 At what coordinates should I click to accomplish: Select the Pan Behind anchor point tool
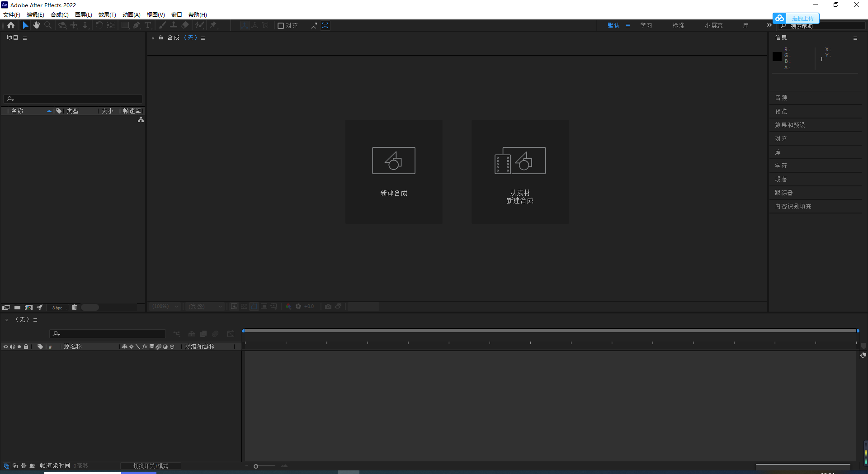click(x=111, y=25)
